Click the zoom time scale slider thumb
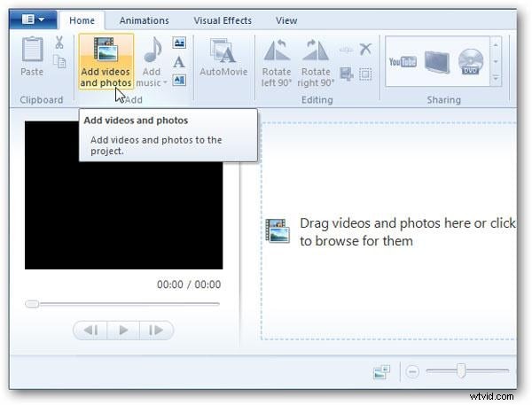 coord(461,370)
